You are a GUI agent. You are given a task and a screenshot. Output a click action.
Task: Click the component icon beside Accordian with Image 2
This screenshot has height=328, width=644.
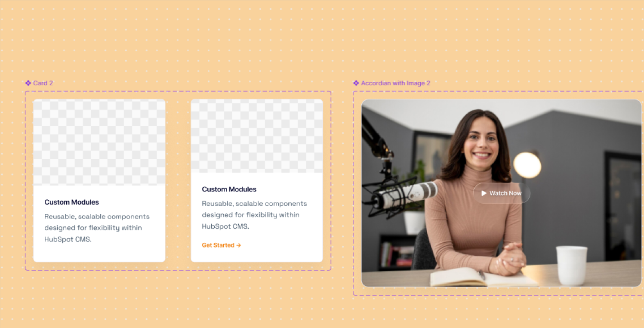356,83
